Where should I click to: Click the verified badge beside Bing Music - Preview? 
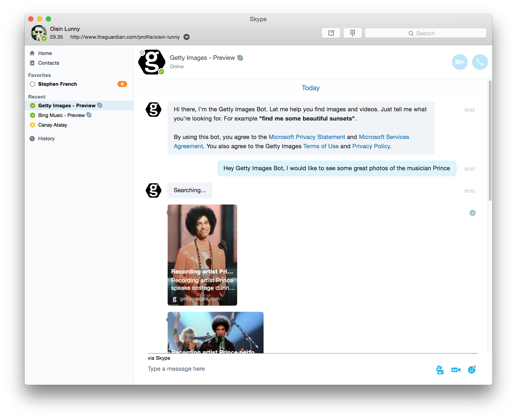pyautogui.click(x=89, y=115)
